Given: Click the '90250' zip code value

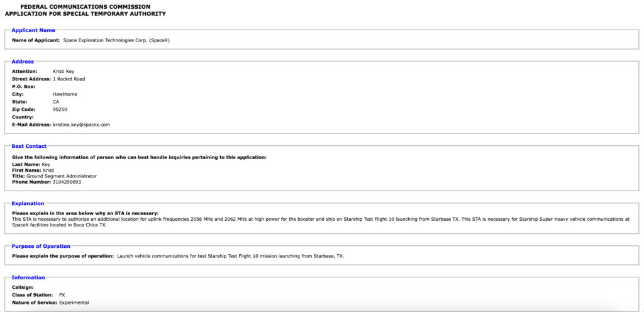Looking at the screenshot, I should (60, 109).
